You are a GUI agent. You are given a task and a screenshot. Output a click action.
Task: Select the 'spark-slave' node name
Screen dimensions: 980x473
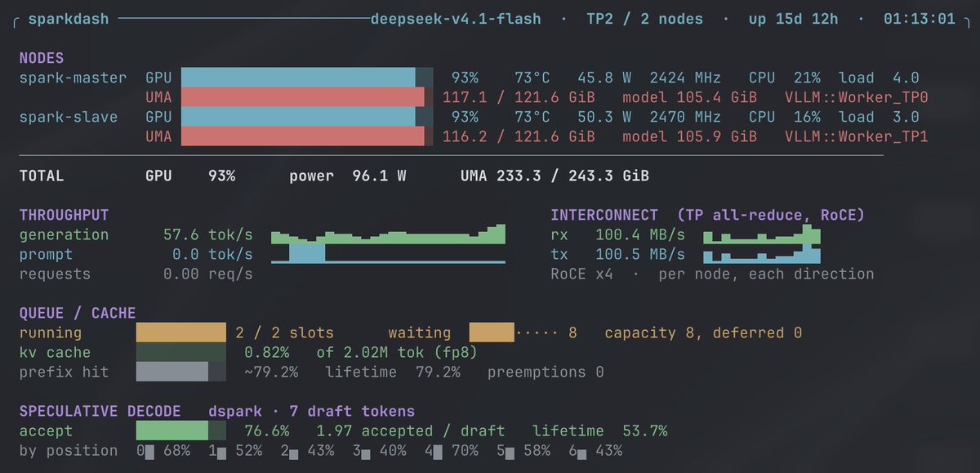[69, 118]
